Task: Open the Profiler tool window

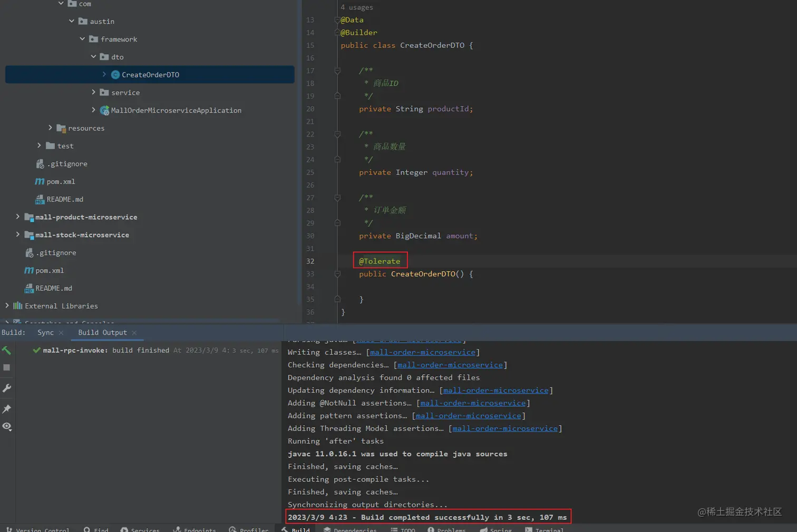Action: [x=249, y=529]
